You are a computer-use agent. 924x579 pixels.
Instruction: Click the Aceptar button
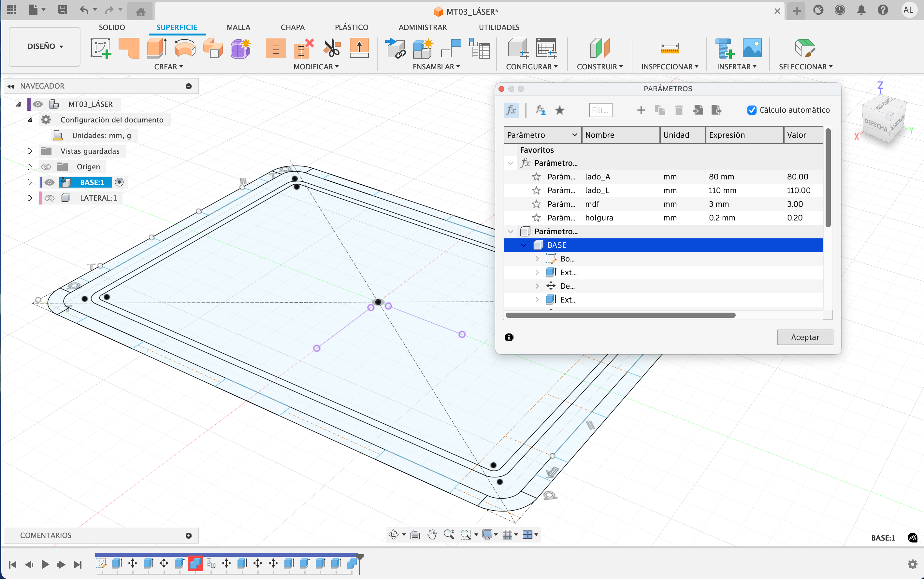click(805, 337)
